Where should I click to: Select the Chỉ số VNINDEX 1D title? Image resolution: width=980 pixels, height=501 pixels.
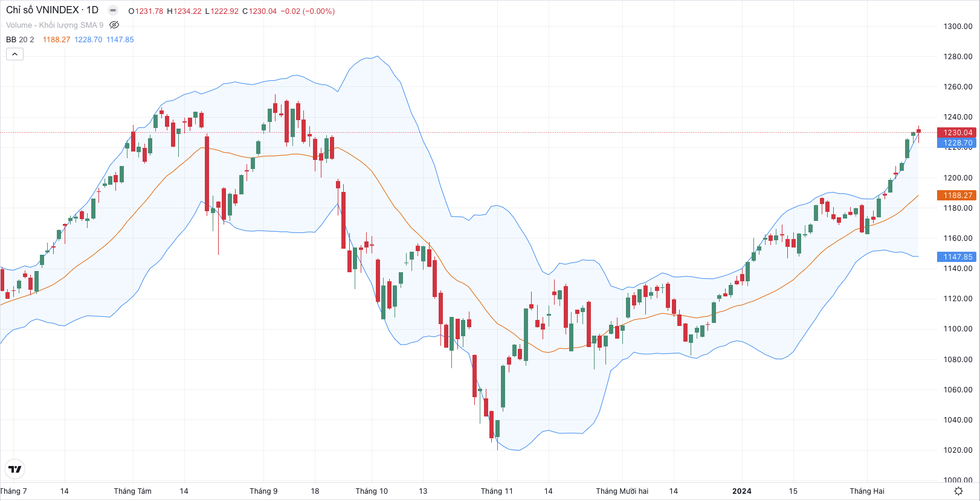[x=52, y=10]
